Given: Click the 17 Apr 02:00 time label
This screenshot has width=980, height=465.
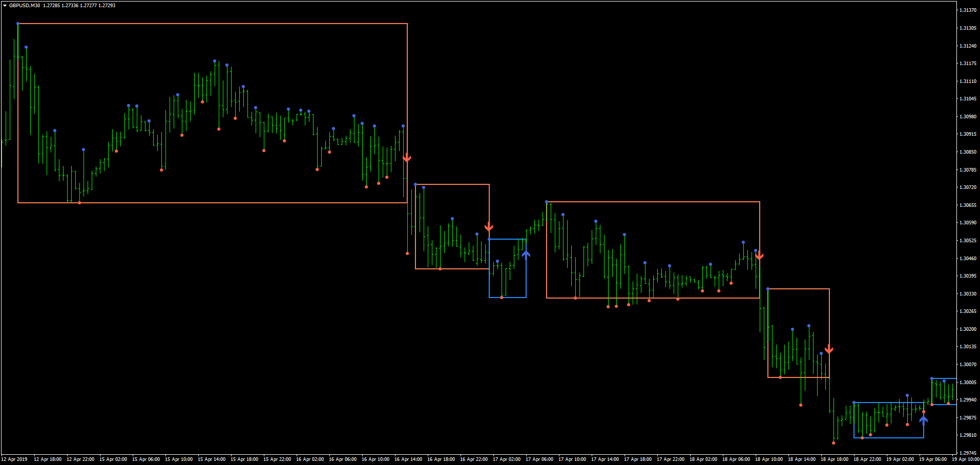Looking at the screenshot, I should point(507,459).
